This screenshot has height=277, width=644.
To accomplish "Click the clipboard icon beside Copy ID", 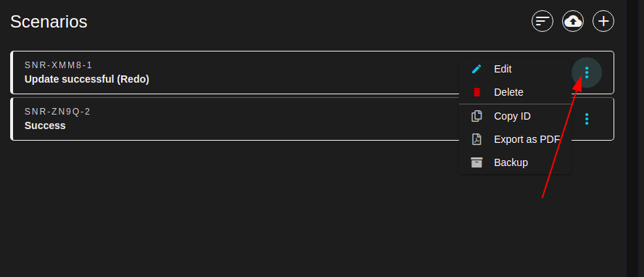I will [476, 116].
